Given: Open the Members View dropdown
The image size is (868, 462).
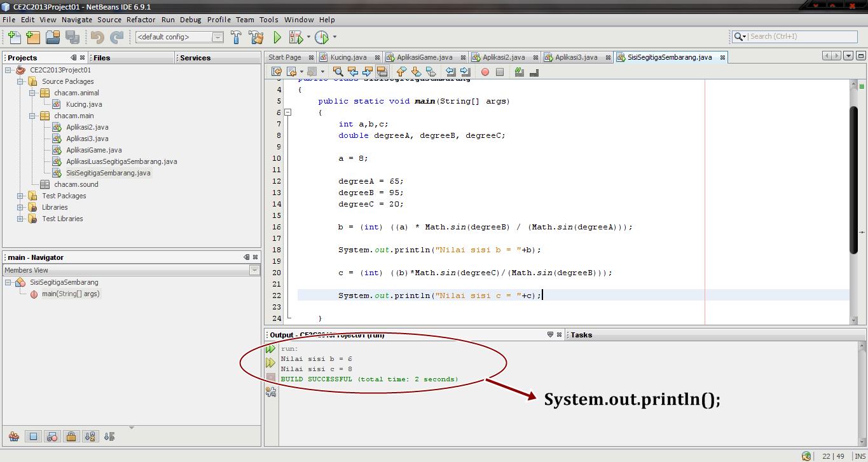Looking at the screenshot, I should click(x=254, y=270).
